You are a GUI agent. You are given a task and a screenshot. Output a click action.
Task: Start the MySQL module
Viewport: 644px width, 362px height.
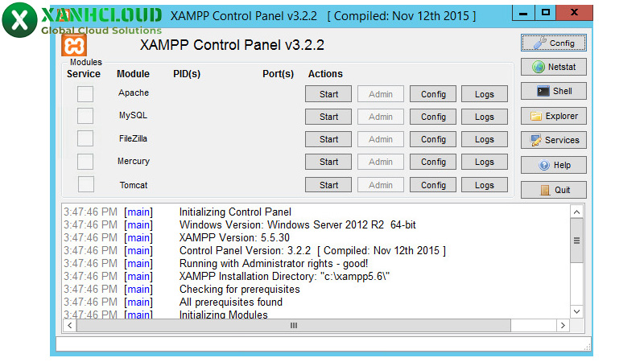328,117
